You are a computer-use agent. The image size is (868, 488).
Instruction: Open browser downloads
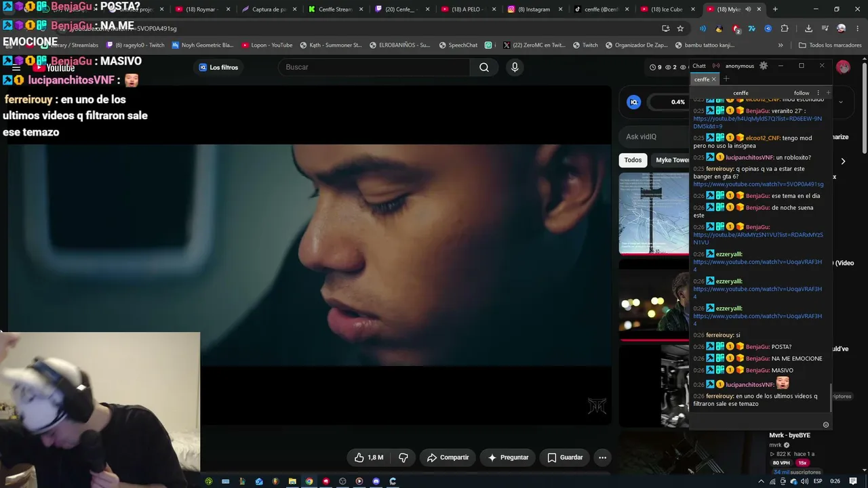[x=808, y=28]
